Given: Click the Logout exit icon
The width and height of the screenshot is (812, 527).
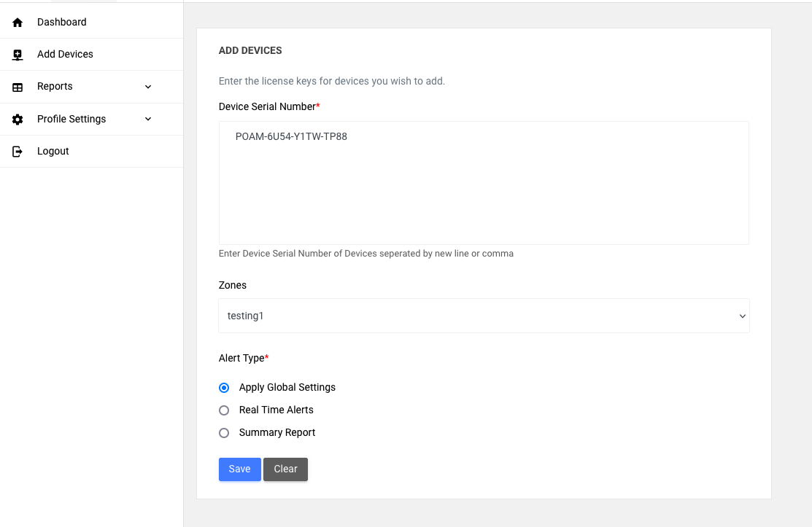Looking at the screenshot, I should pos(18,152).
